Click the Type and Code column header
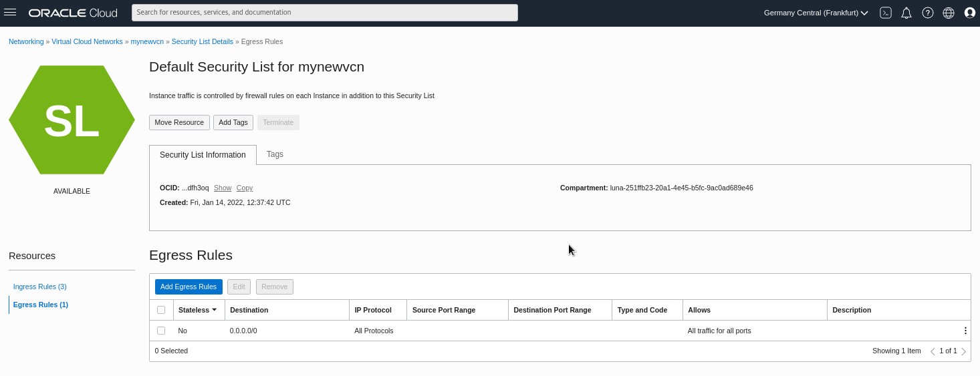This screenshot has height=376, width=980. click(x=642, y=310)
